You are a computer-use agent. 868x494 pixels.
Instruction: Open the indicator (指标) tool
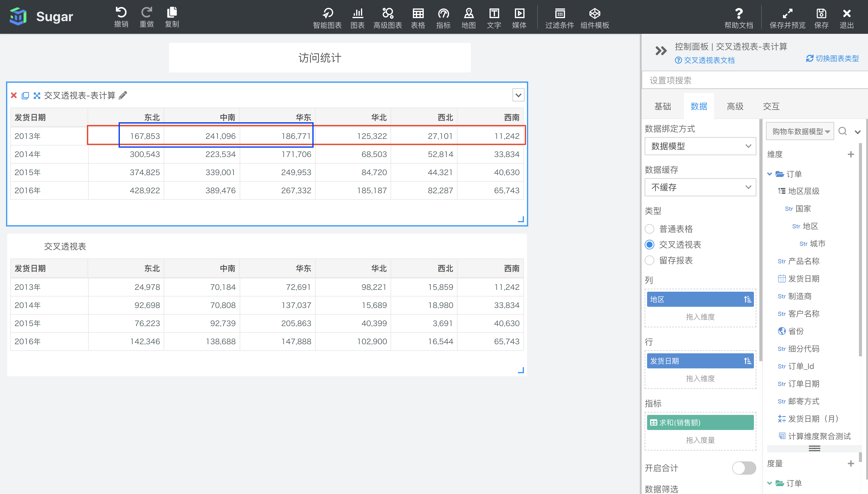tap(443, 18)
